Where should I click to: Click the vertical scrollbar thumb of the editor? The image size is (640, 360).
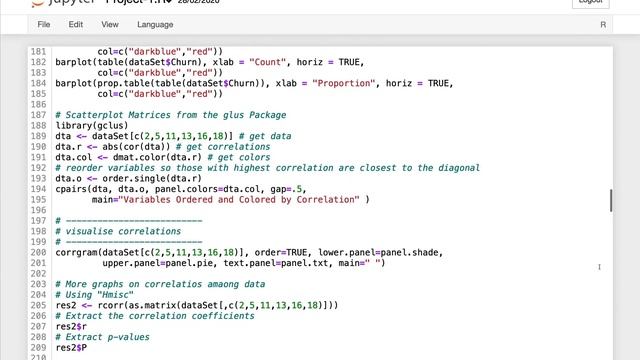[x=611, y=200]
